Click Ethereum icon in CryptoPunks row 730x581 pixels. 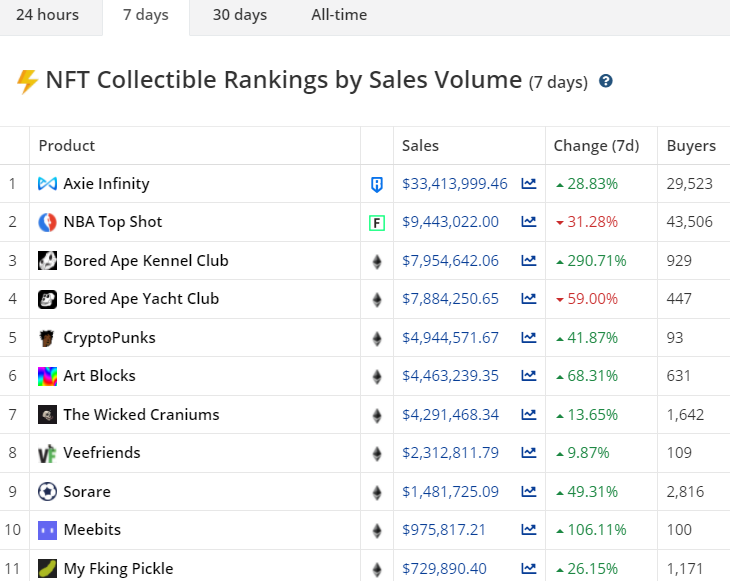tap(377, 338)
